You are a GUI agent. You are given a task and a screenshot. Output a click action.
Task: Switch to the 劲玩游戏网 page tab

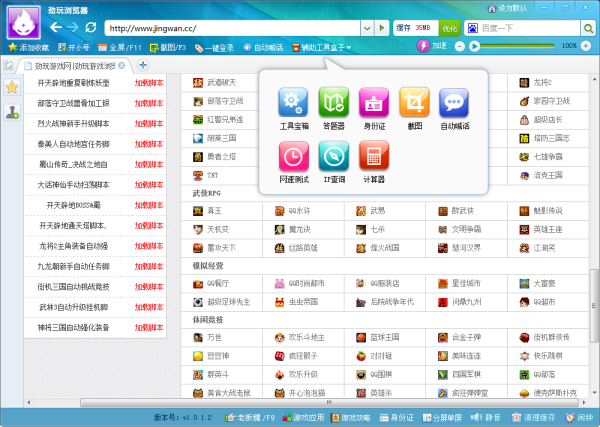tap(75, 65)
